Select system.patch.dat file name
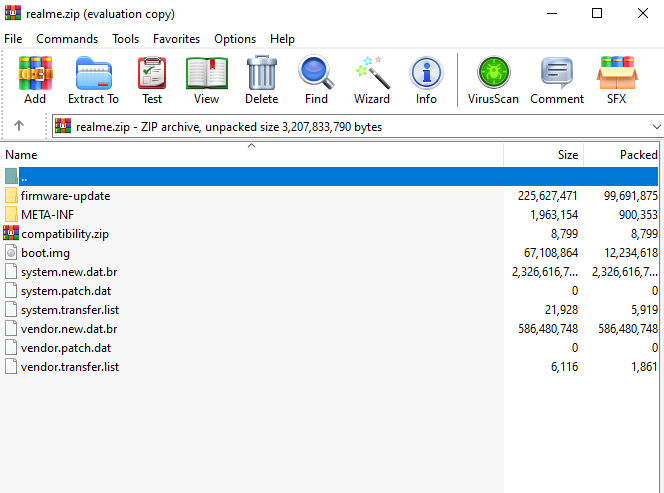This screenshot has width=664, height=493. 66,291
